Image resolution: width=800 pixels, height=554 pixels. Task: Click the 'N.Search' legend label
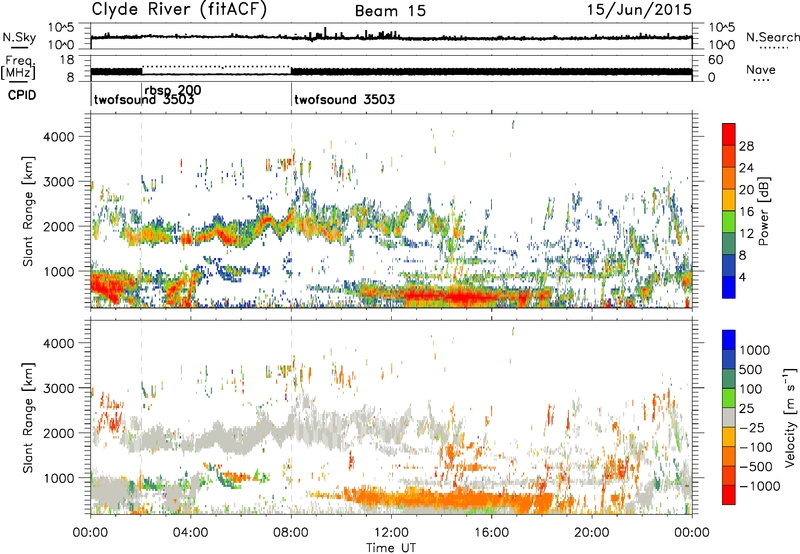coord(772,37)
